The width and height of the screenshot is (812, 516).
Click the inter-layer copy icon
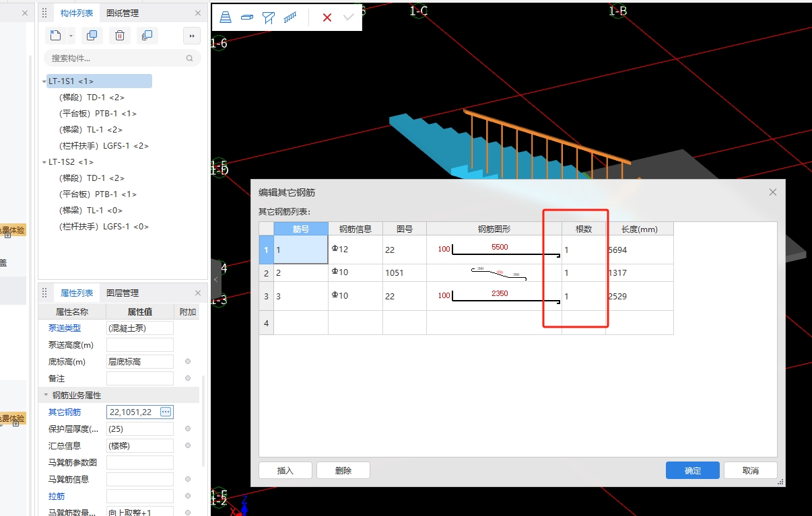click(147, 36)
